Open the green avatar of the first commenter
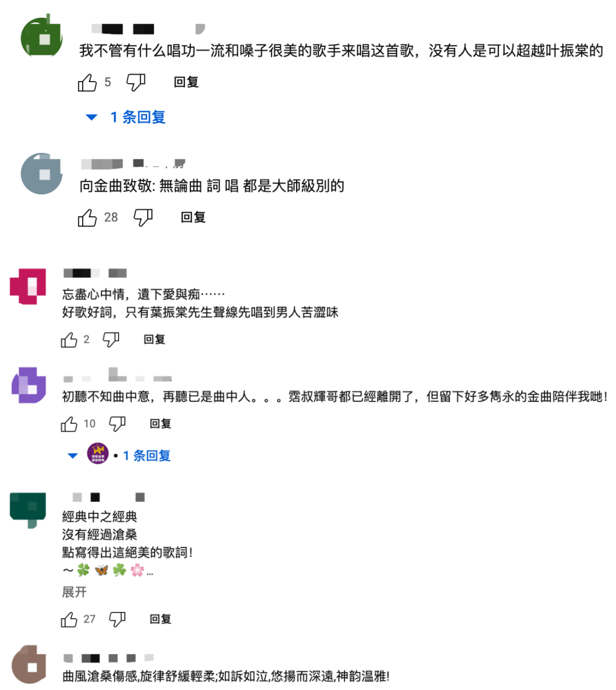 42,36
